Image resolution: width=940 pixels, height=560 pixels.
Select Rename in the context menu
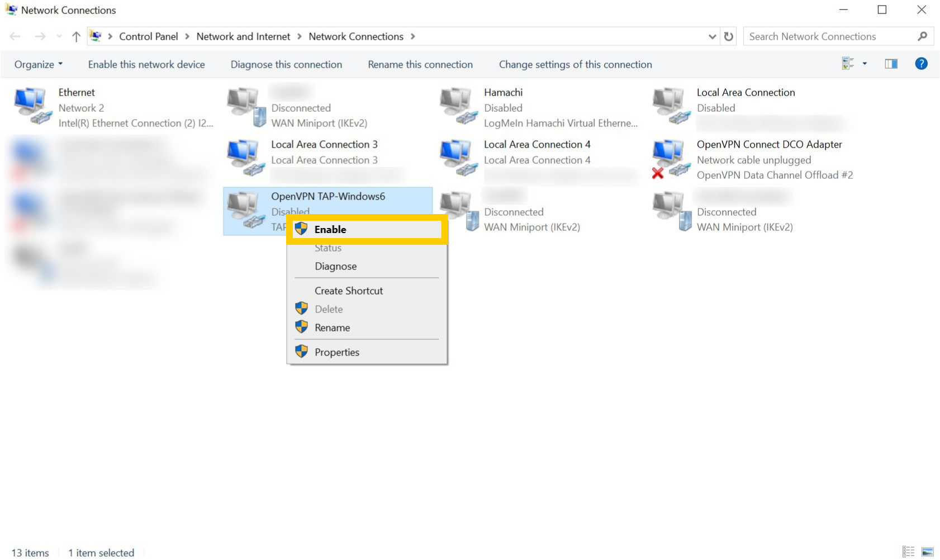(332, 328)
